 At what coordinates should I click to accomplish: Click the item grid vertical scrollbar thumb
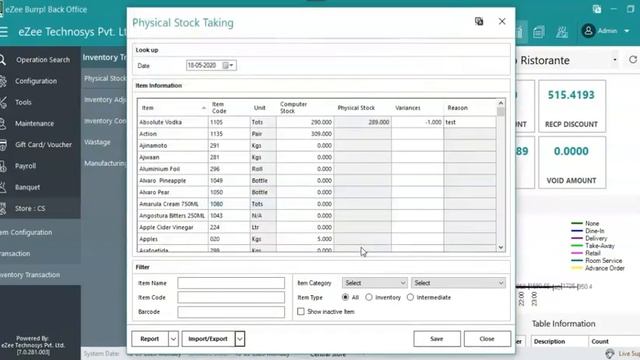(x=501, y=111)
